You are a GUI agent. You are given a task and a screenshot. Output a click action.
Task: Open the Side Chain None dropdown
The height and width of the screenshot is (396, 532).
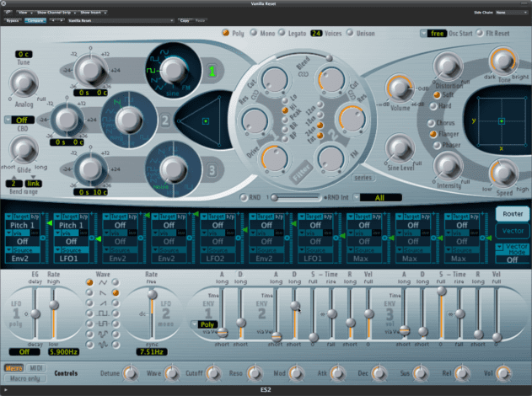[511, 13]
